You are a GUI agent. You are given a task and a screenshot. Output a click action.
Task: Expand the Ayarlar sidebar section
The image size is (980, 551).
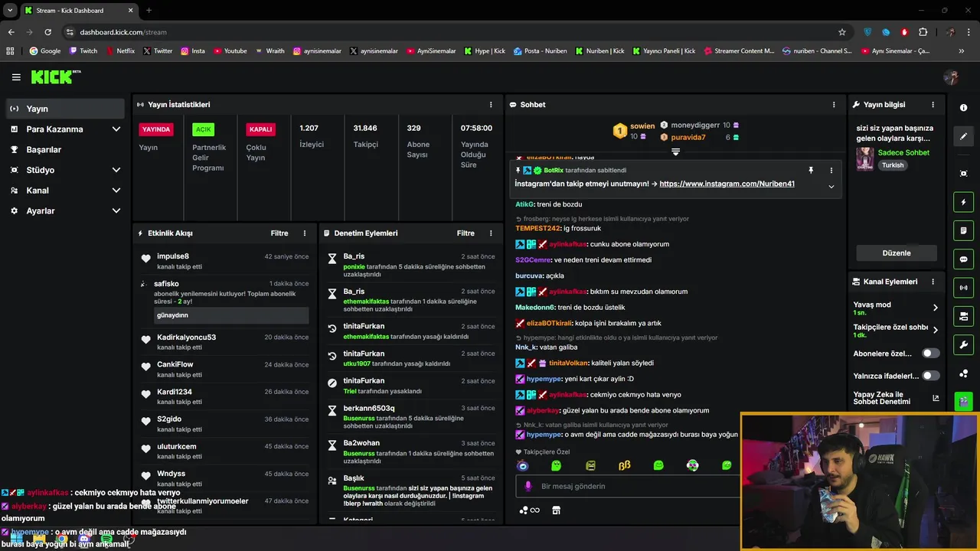point(64,210)
